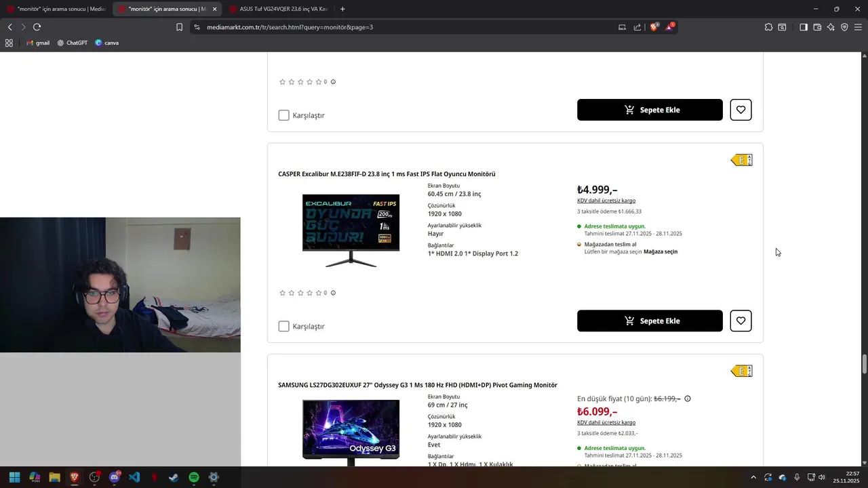Open Spotify from the taskbar
This screenshot has width=868, height=488.
click(194, 477)
